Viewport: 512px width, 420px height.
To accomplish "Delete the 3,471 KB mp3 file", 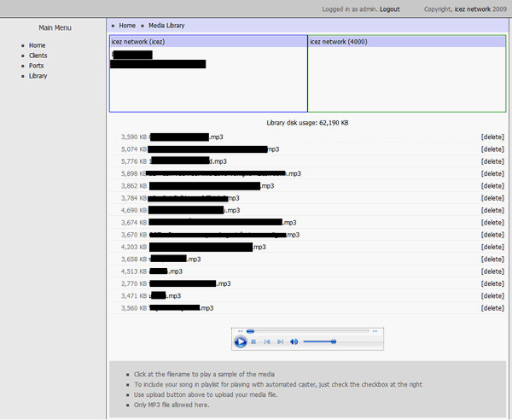I will [x=492, y=296].
